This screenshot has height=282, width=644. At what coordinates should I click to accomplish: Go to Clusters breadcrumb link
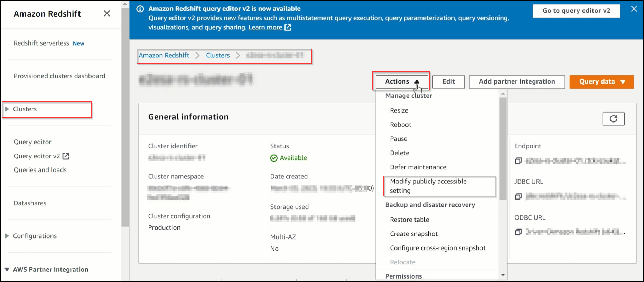(218, 55)
